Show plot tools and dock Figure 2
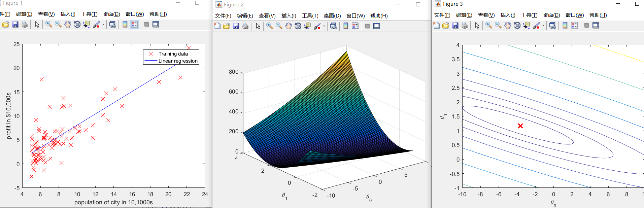The width and height of the screenshot is (644, 208). (x=377, y=26)
